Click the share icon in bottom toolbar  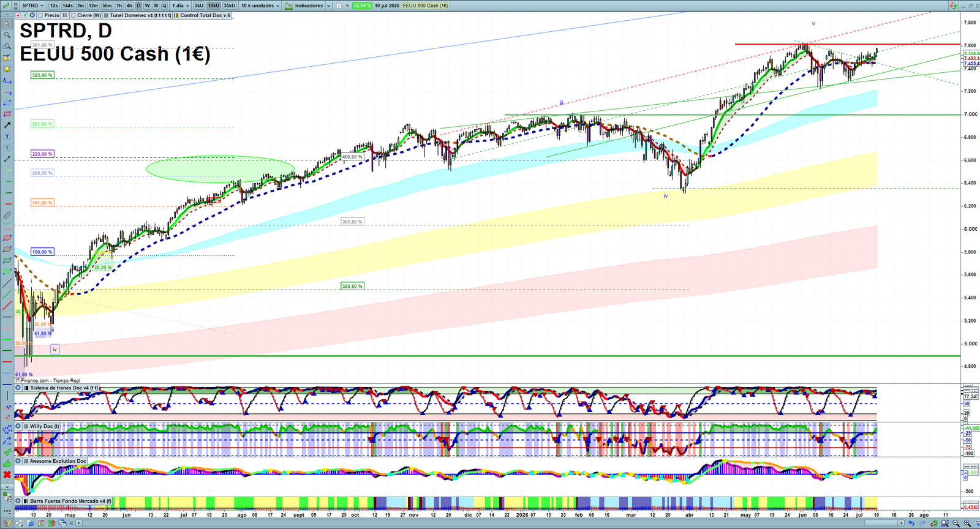(x=19, y=523)
